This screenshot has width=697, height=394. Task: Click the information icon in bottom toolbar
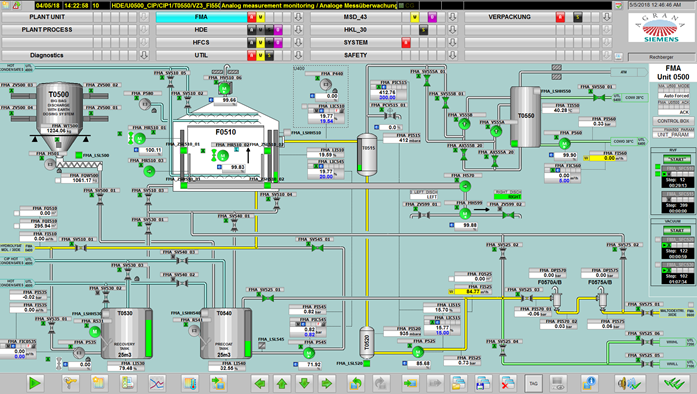pos(589,383)
